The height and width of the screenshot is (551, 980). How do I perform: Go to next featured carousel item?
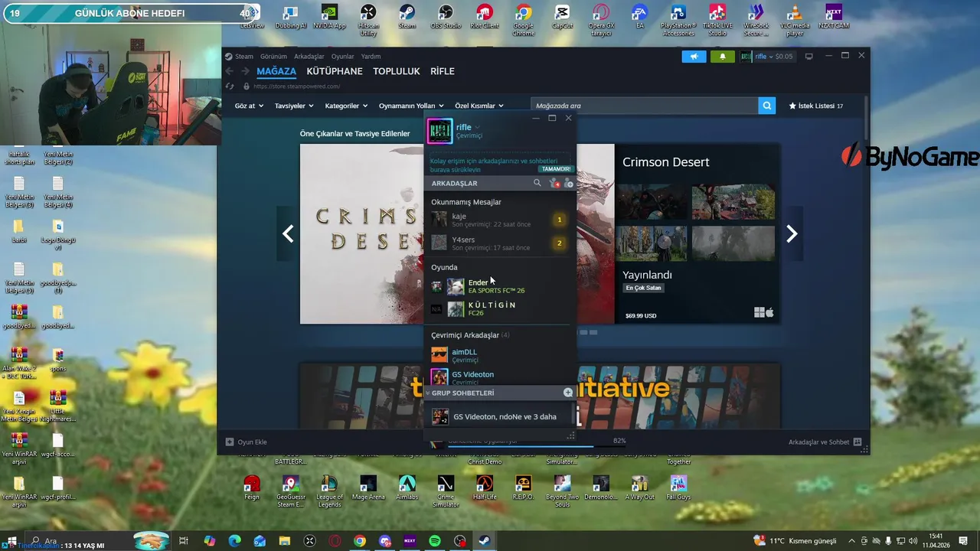(x=792, y=234)
